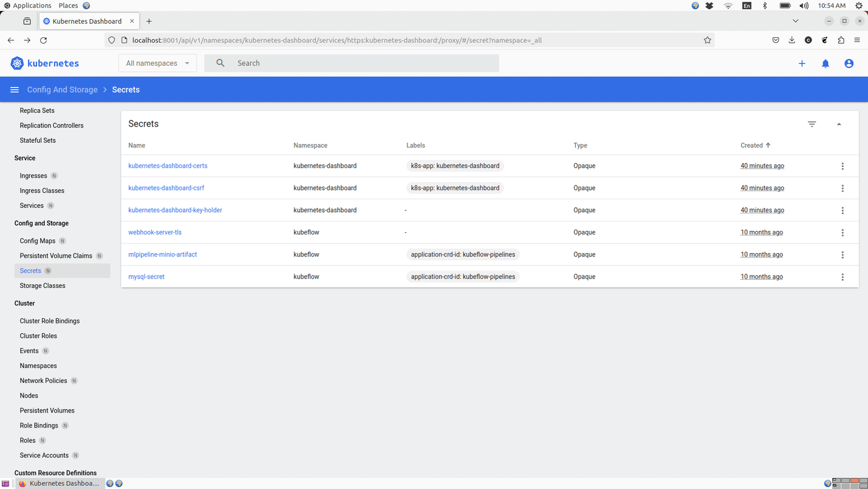Click the filter icon in Secrets card
868x489 pixels.
pos(812,124)
